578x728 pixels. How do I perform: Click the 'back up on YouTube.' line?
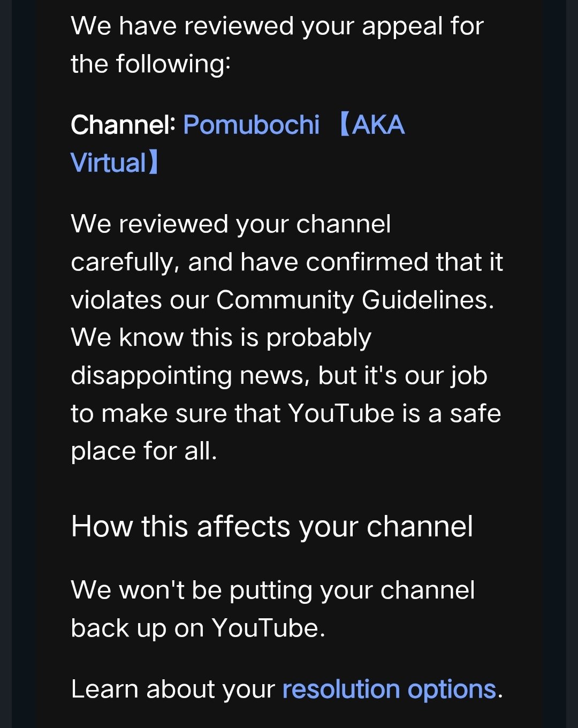pos(199,628)
